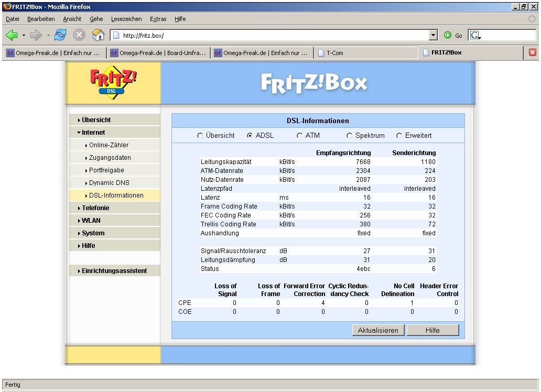
Task: Select the FRITZ!Box tab
Action: tap(471, 52)
